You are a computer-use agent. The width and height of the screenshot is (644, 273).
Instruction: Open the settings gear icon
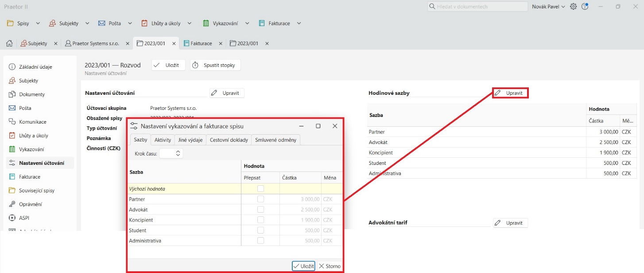tap(573, 7)
